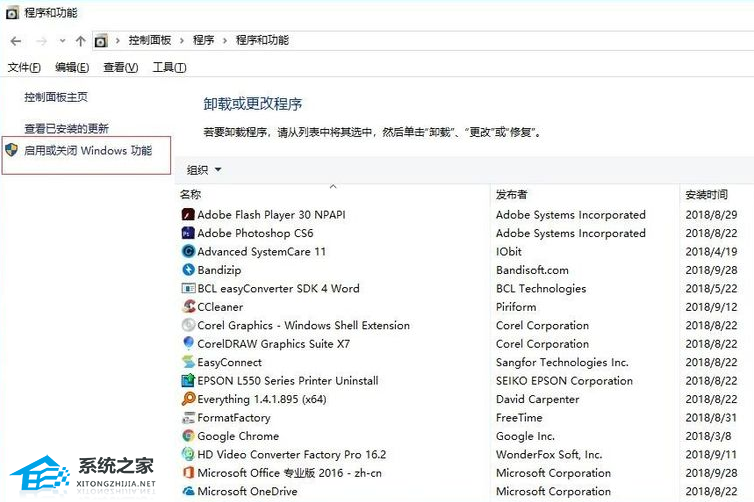The width and height of the screenshot is (754, 502).
Task: Select CorelDRAW Graphics Suite X7 entry
Action: pyautogui.click(x=274, y=344)
